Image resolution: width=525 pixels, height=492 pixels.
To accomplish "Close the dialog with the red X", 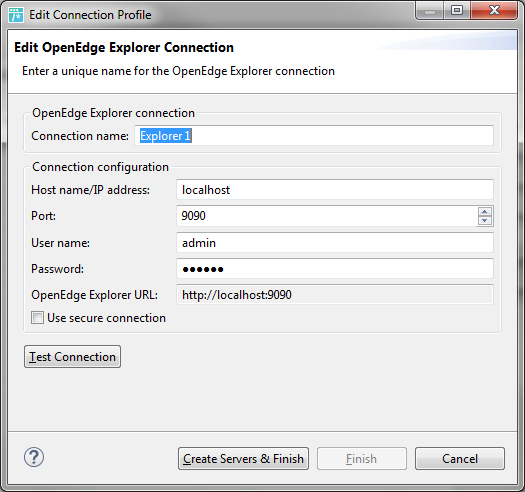I will point(494,11).
